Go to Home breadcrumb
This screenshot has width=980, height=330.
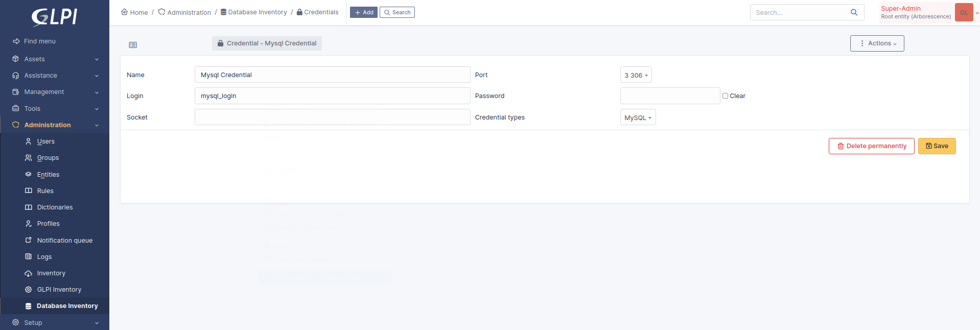[134, 12]
